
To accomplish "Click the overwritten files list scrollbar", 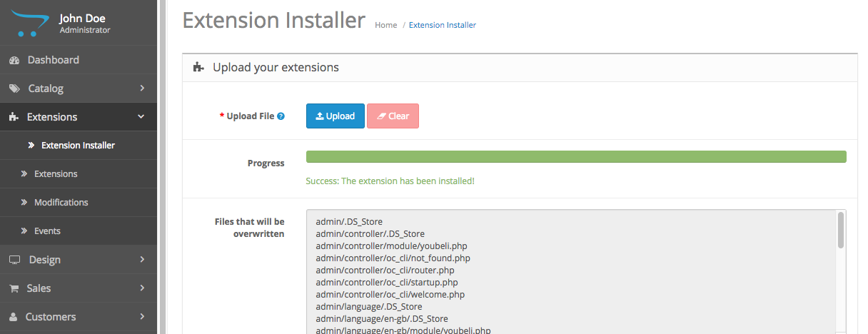I will [x=841, y=230].
